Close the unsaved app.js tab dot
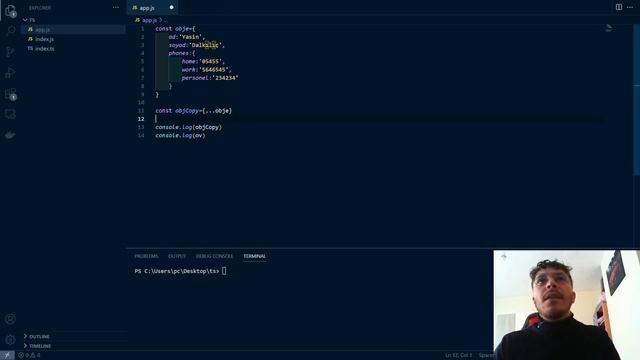 (x=171, y=7)
